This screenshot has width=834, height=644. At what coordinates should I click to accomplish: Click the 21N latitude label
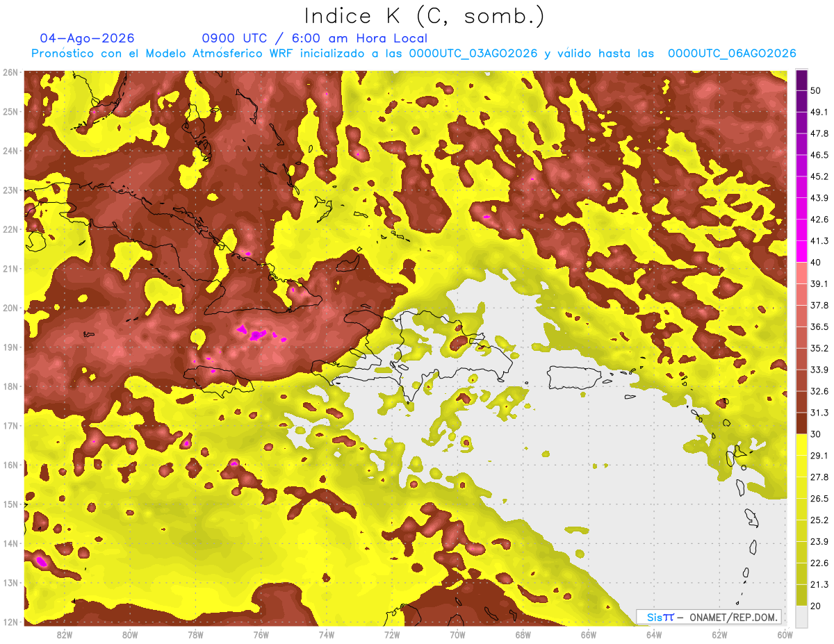pyautogui.click(x=10, y=268)
